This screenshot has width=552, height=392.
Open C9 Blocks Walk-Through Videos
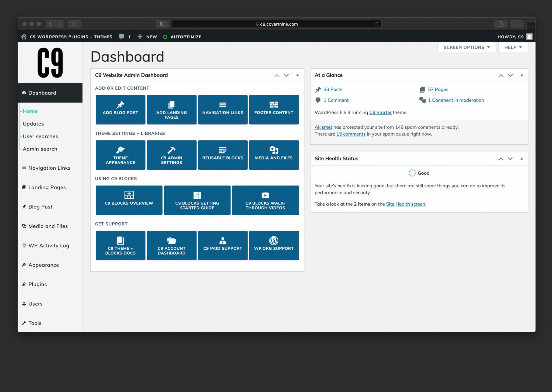[265, 200]
